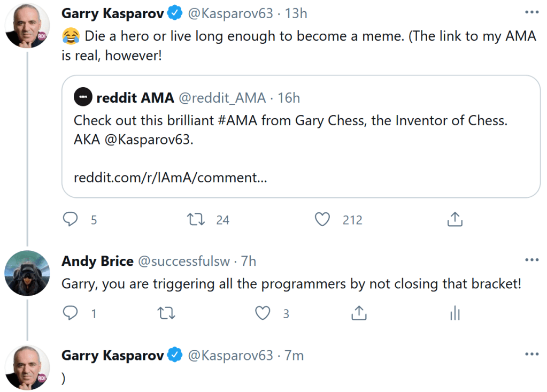Click Andy Brice's avatar image
The image size is (547, 392).
[x=27, y=273]
